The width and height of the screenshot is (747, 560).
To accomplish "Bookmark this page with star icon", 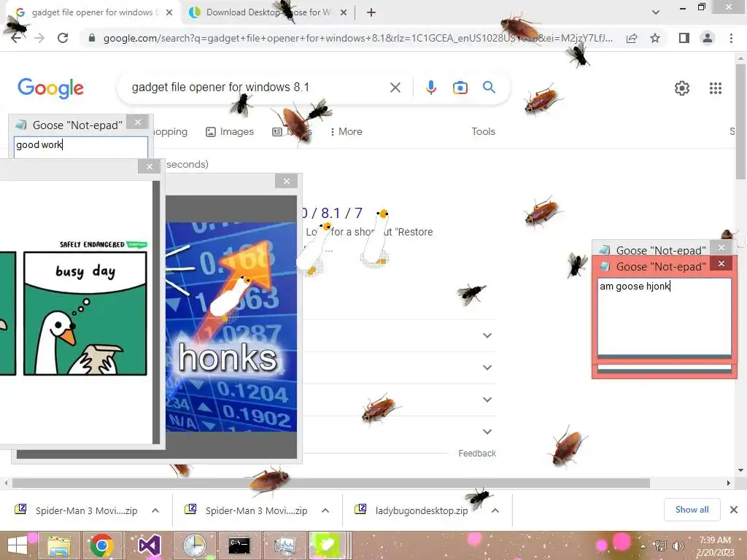I will click(x=655, y=38).
